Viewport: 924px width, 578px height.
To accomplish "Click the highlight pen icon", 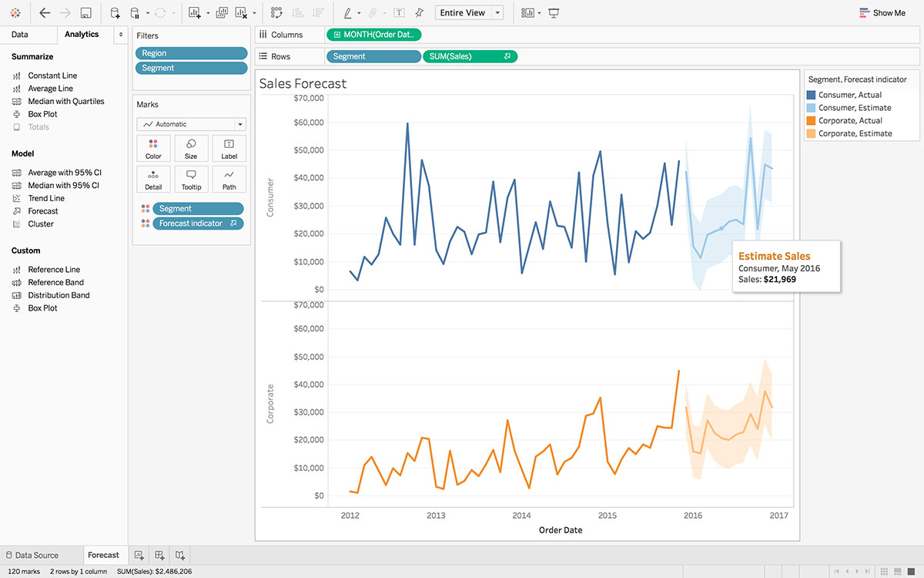I will click(x=347, y=13).
